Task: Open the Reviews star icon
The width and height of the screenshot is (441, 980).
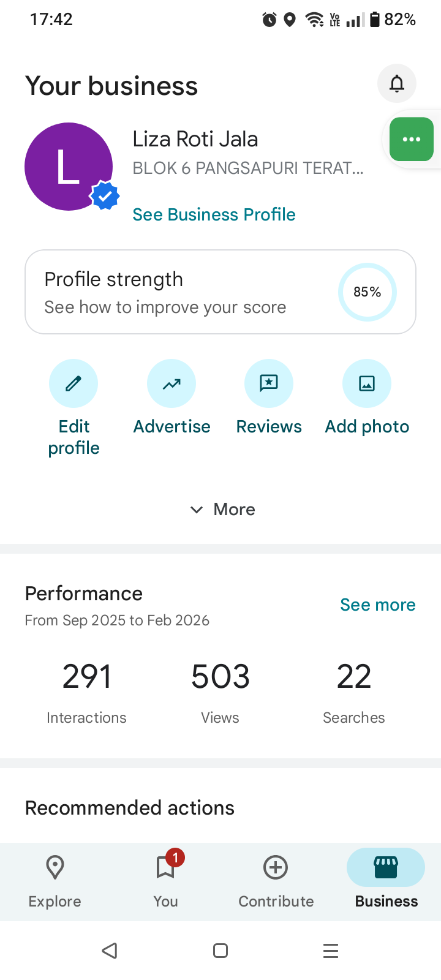Action: (269, 383)
